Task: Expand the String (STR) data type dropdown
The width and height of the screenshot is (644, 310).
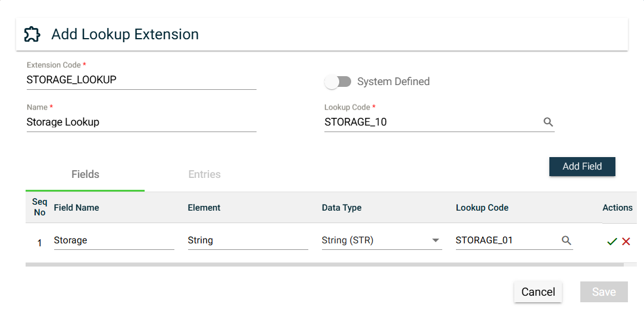Action: (436, 240)
